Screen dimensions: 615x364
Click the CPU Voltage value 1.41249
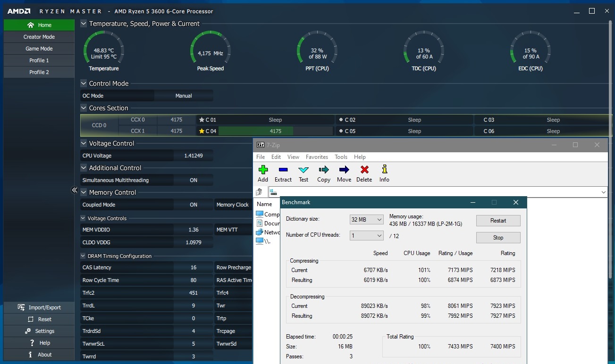point(194,156)
